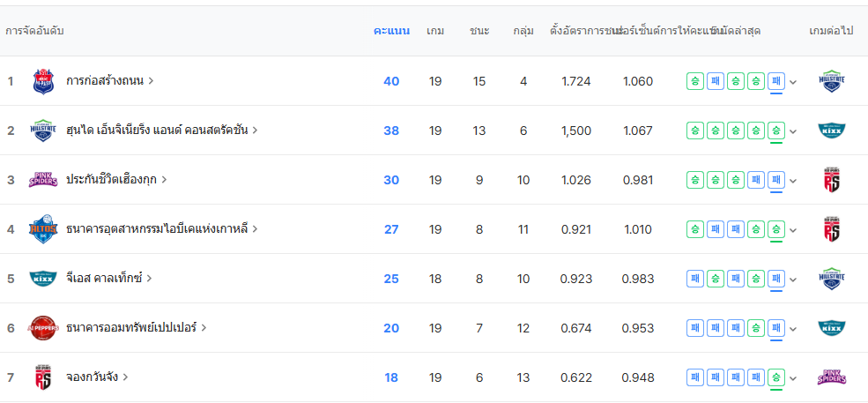The height and width of the screenshot is (403, 868).
Task: Click Pink Spiders logo beside ประกันชีวิตเฮืองกุก
Action: coord(43,180)
